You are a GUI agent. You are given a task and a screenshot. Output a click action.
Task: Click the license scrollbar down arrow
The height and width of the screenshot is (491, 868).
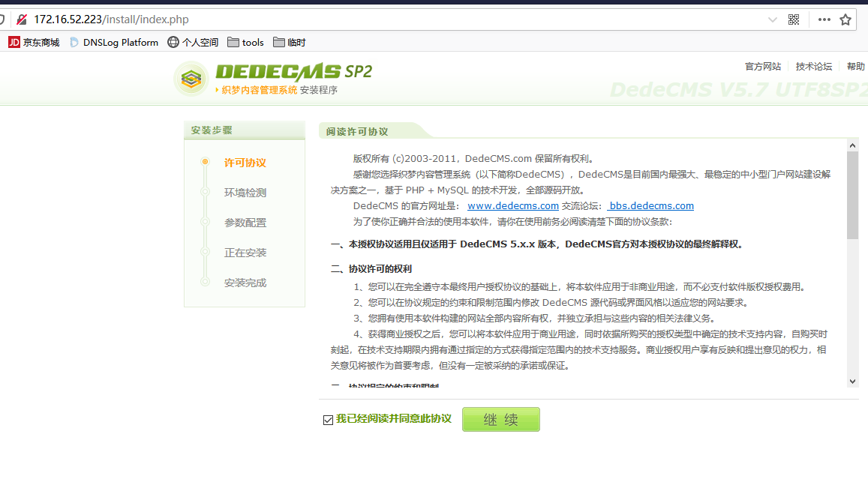click(852, 382)
